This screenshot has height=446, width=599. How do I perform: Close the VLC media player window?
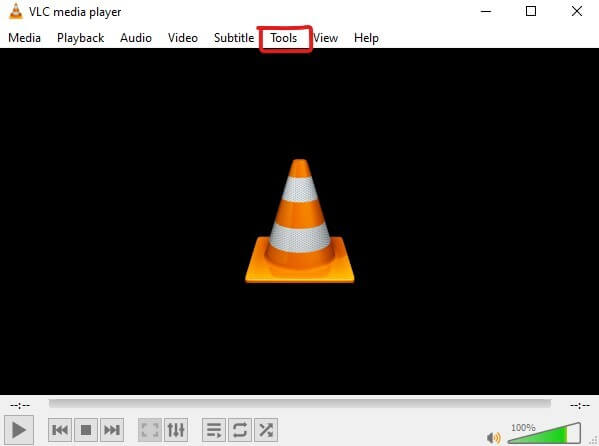(577, 11)
